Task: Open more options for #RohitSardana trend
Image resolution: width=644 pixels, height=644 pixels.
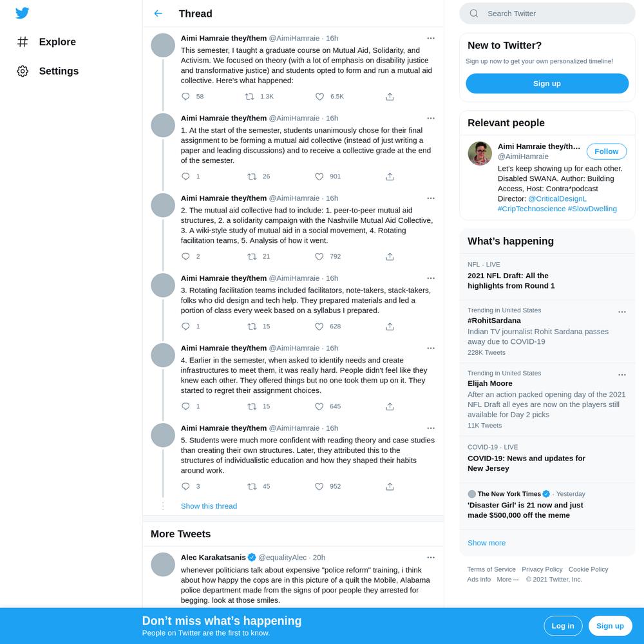Action: [x=622, y=312]
